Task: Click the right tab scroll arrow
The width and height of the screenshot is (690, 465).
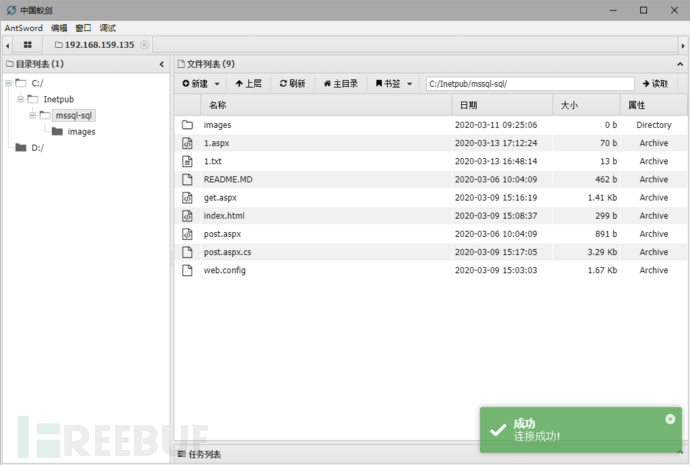Action: coord(683,45)
